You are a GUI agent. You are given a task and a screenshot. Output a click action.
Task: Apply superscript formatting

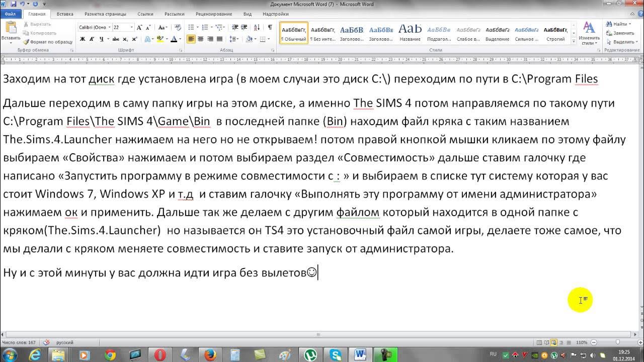click(x=134, y=39)
